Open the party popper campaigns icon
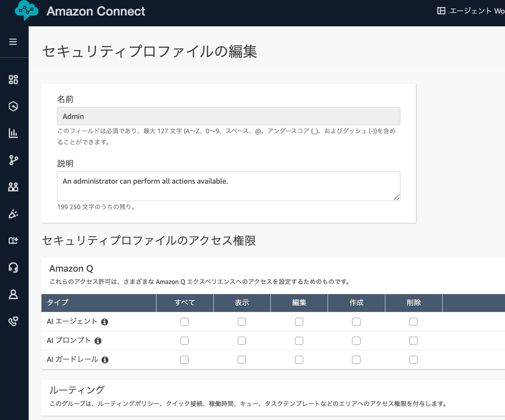Viewport: 505px width, 420px height. click(13, 214)
